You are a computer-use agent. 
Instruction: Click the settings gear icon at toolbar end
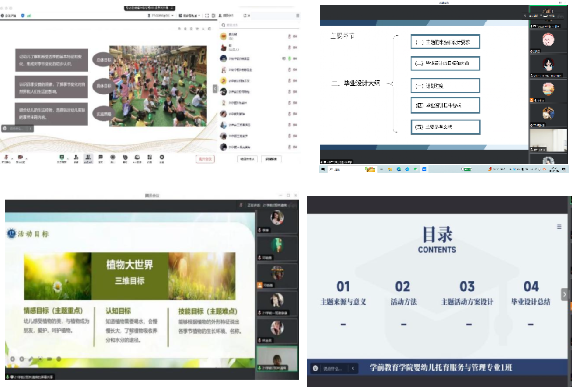[162, 157]
